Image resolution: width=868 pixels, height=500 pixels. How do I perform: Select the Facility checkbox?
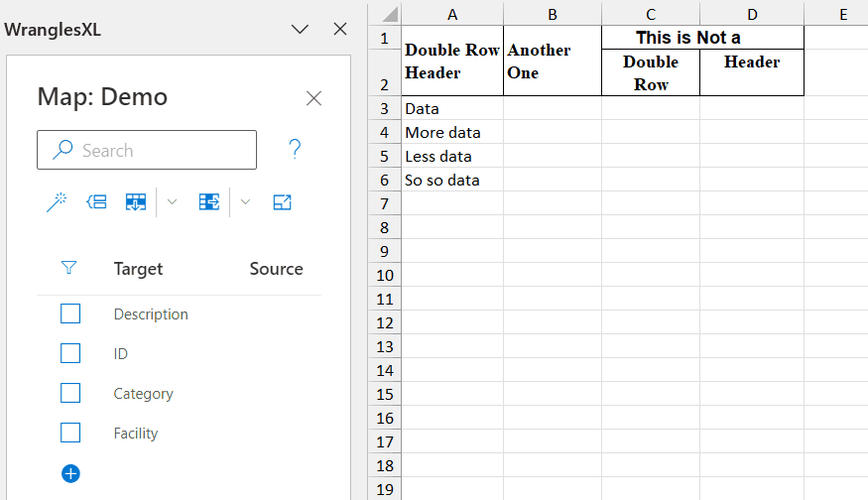click(x=70, y=433)
